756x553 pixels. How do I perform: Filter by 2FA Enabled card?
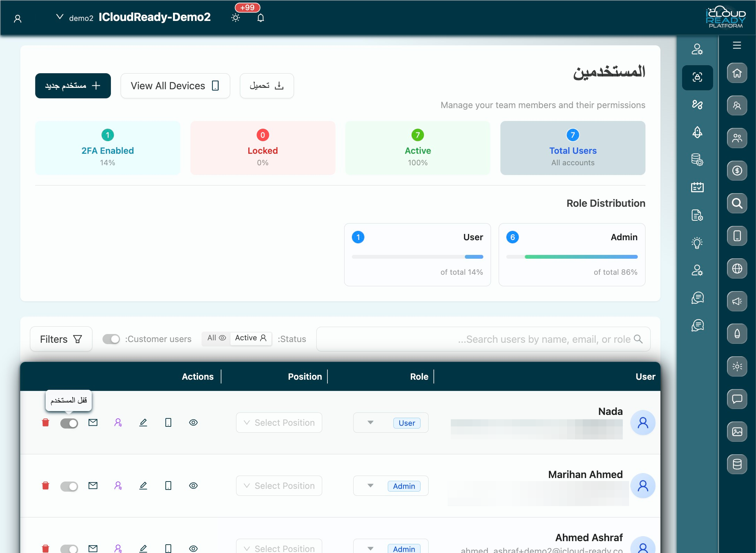coord(107,148)
